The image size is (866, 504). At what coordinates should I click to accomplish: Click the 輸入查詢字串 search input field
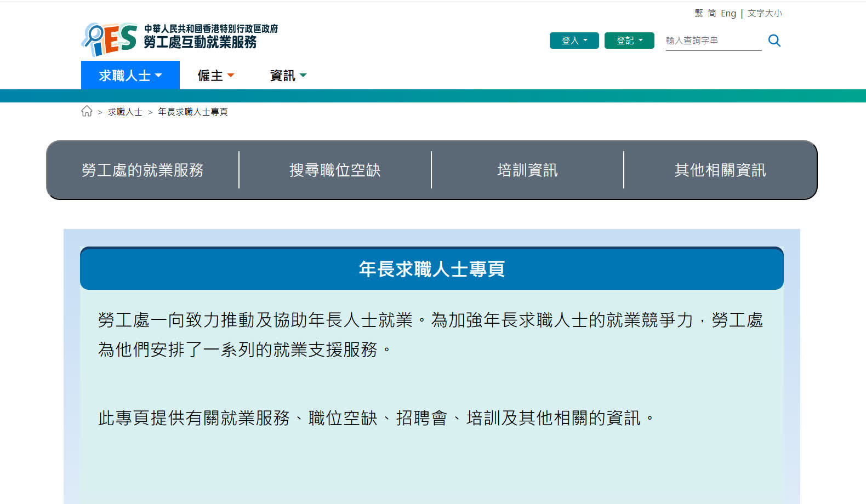coord(713,41)
